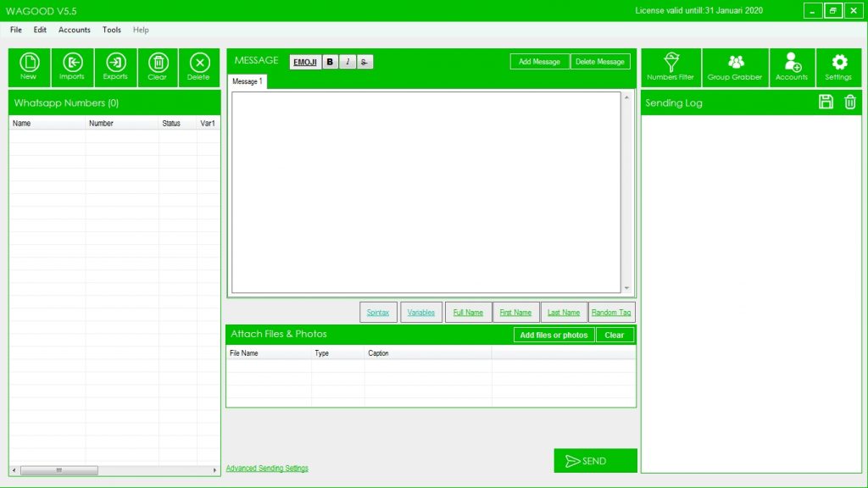Click the New icon in the toolbar
The height and width of the screenshot is (488, 868).
click(29, 66)
